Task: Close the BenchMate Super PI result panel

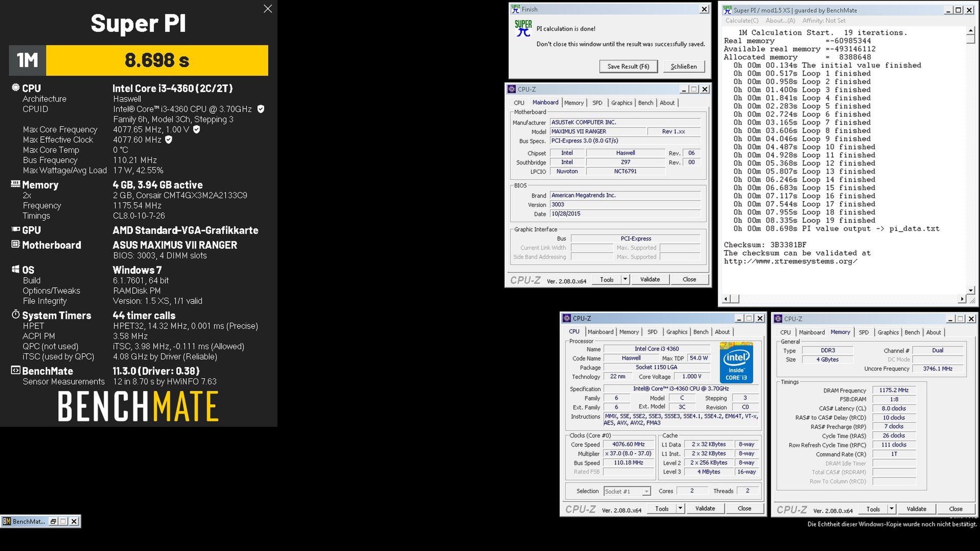Action: coord(267,9)
